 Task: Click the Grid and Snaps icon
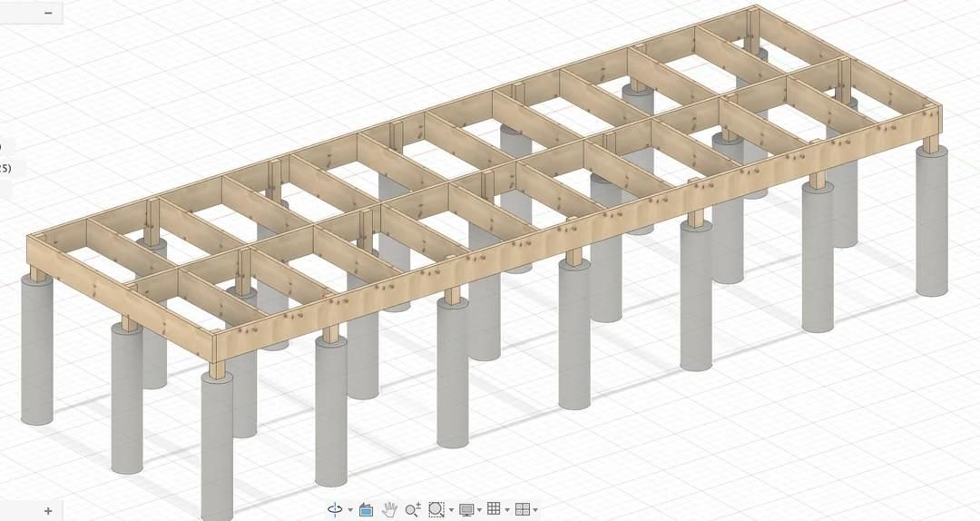click(494, 508)
